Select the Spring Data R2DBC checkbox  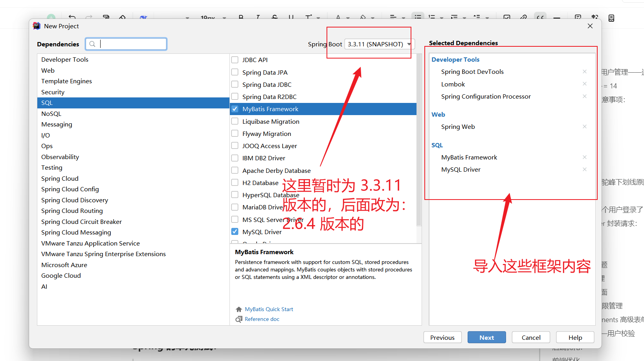tap(235, 97)
